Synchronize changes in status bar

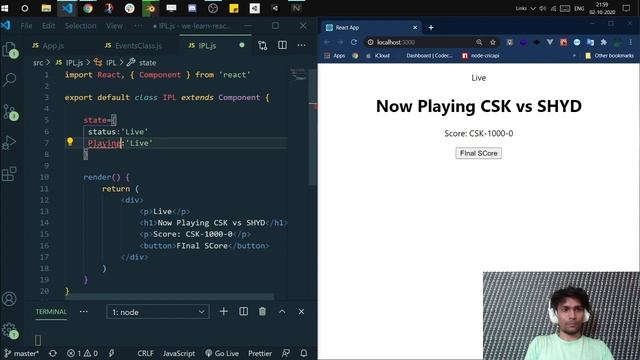(53, 353)
